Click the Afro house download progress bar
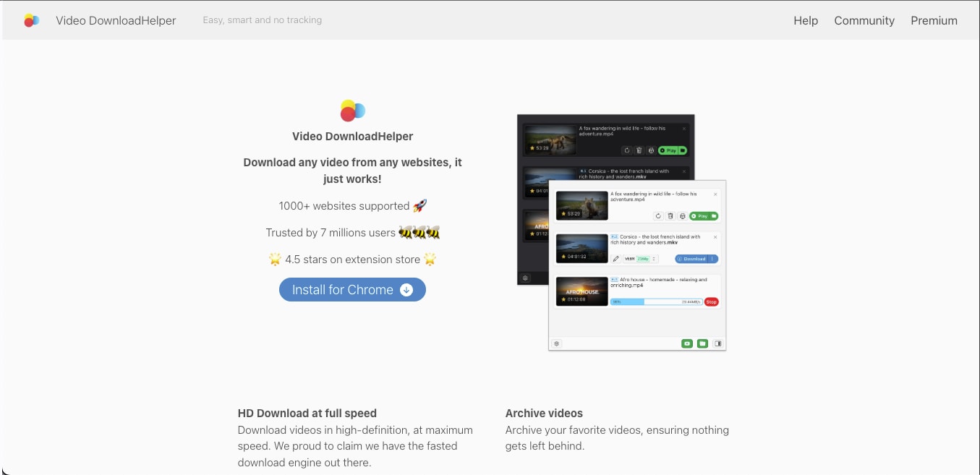This screenshot has height=475, width=980. click(x=657, y=301)
